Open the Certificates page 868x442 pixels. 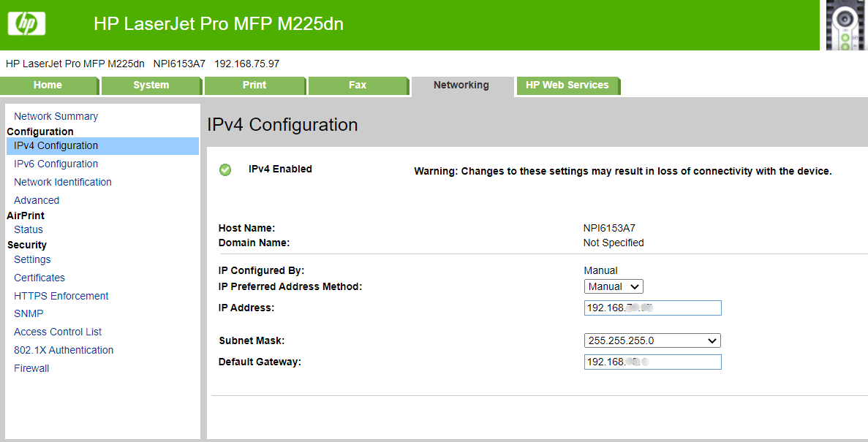pos(39,278)
